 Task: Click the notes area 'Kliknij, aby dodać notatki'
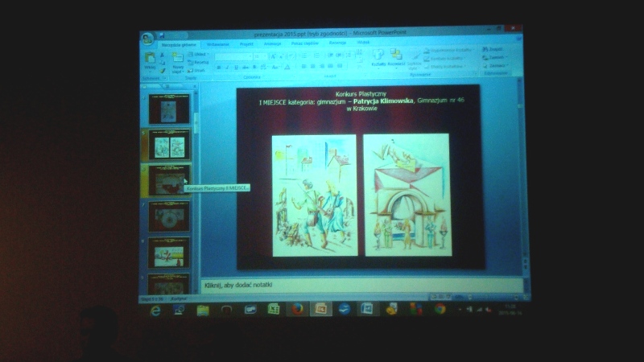click(x=361, y=285)
